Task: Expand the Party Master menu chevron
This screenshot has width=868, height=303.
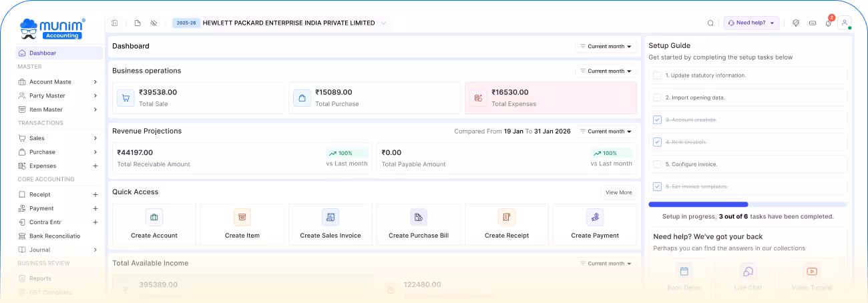Action: pyautogui.click(x=95, y=96)
